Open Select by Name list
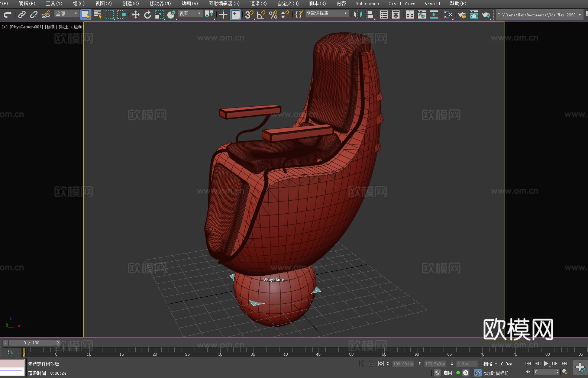The image size is (588, 378). [98, 14]
